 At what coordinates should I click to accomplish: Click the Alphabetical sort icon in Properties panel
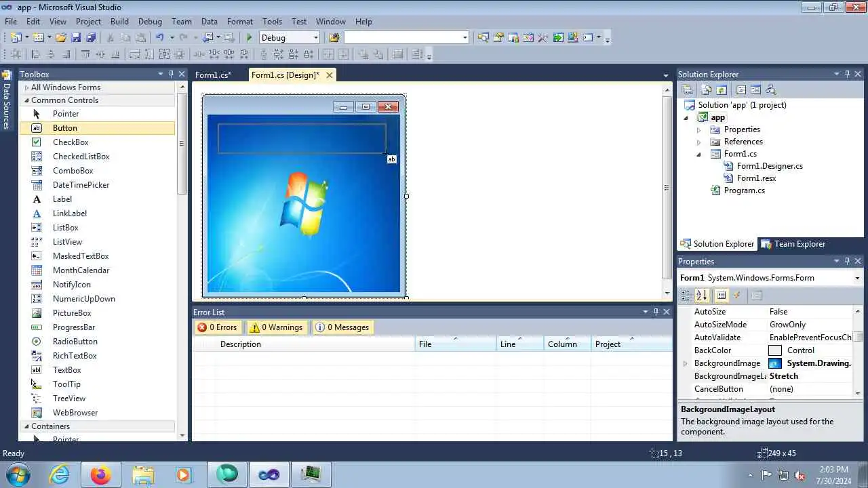pyautogui.click(x=701, y=296)
